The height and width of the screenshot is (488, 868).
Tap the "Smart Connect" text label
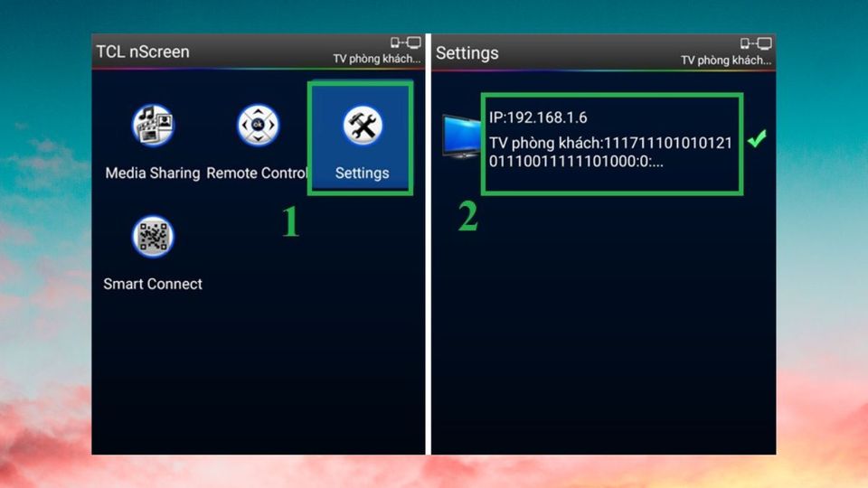[153, 284]
